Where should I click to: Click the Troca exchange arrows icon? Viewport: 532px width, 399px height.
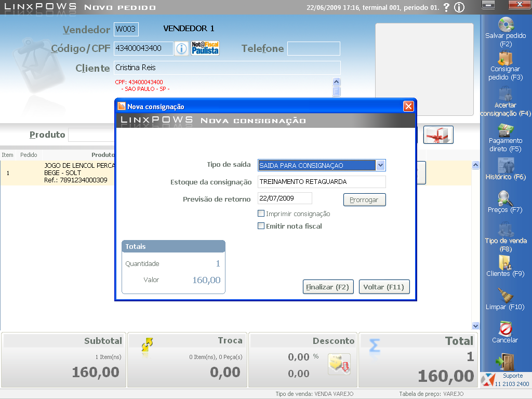pyautogui.click(x=147, y=345)
